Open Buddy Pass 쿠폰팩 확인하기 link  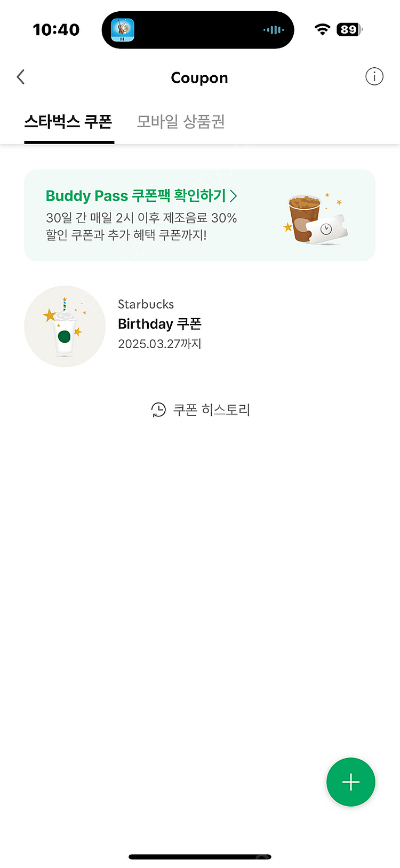136,196
